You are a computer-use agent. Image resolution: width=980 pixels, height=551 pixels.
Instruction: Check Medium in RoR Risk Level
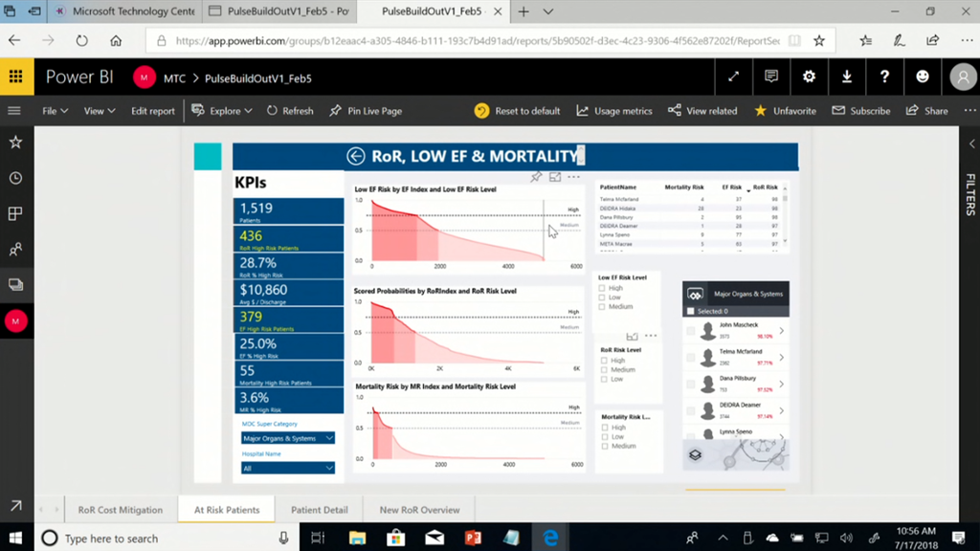604,370
